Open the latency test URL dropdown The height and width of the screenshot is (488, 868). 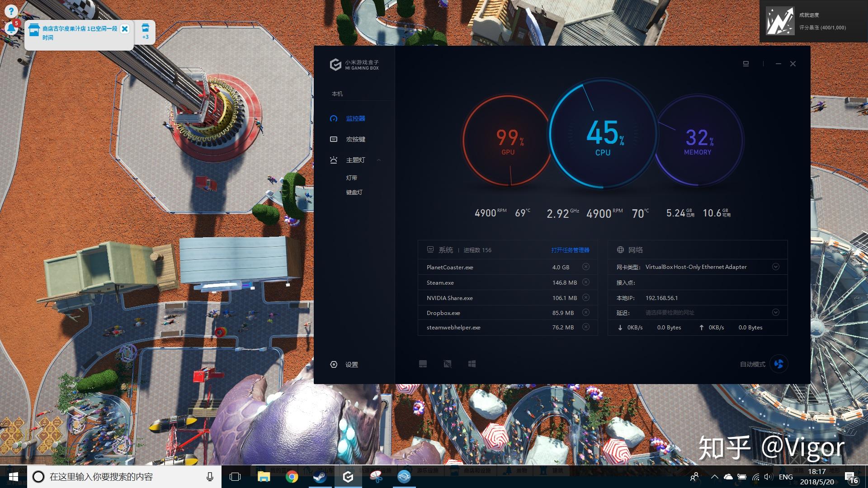tap(775, 312)
